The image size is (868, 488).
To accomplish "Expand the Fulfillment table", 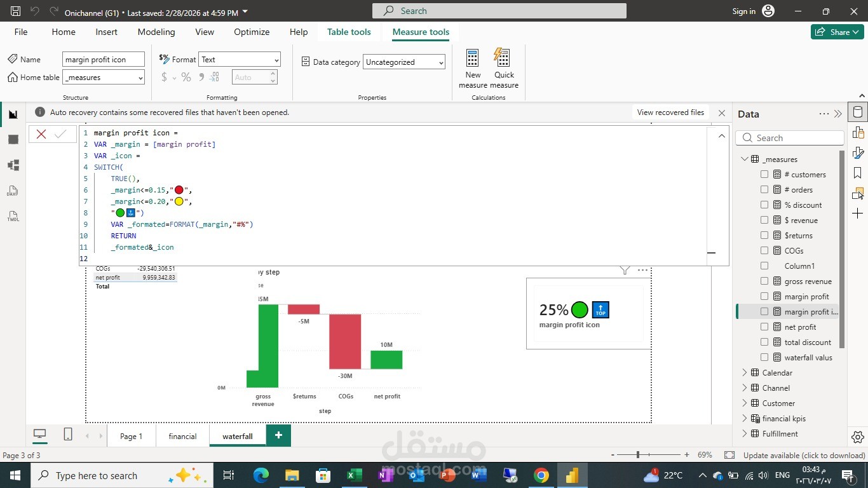I will [x=745, y=434].
